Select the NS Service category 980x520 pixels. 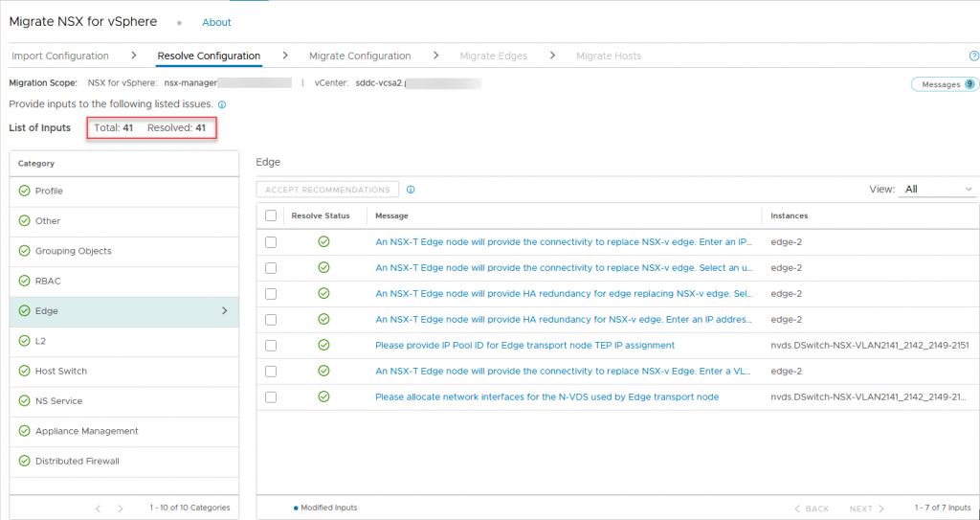[x=123, y=402]
